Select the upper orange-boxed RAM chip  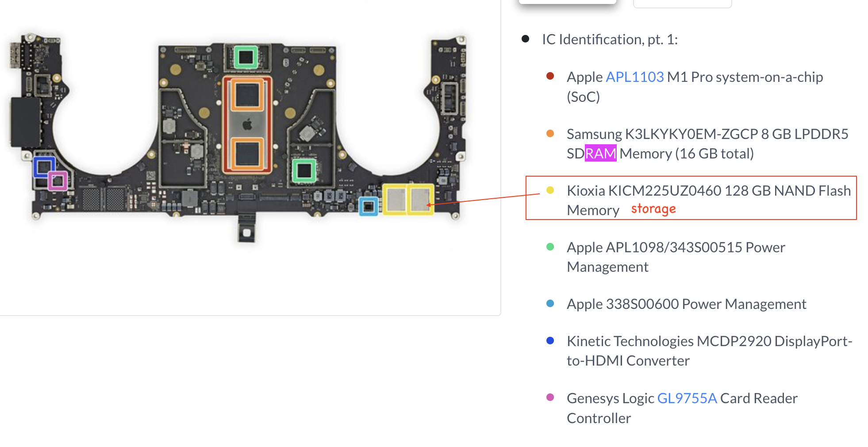coord(247,95)
